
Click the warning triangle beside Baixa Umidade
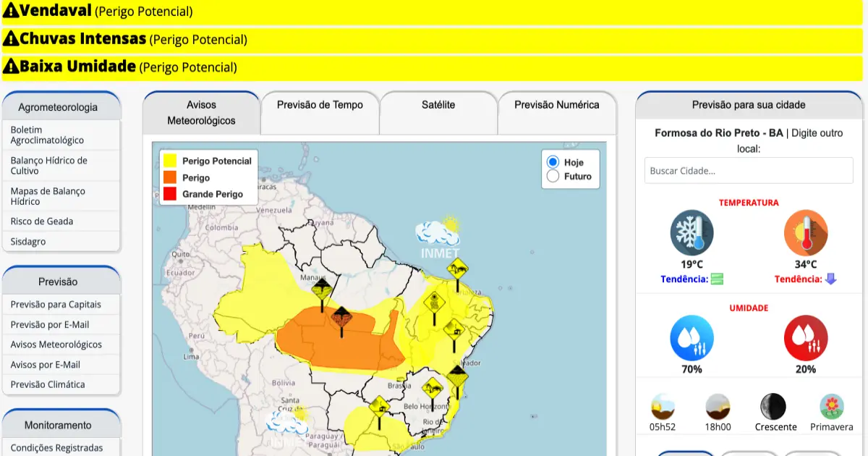tap(11, 67)
